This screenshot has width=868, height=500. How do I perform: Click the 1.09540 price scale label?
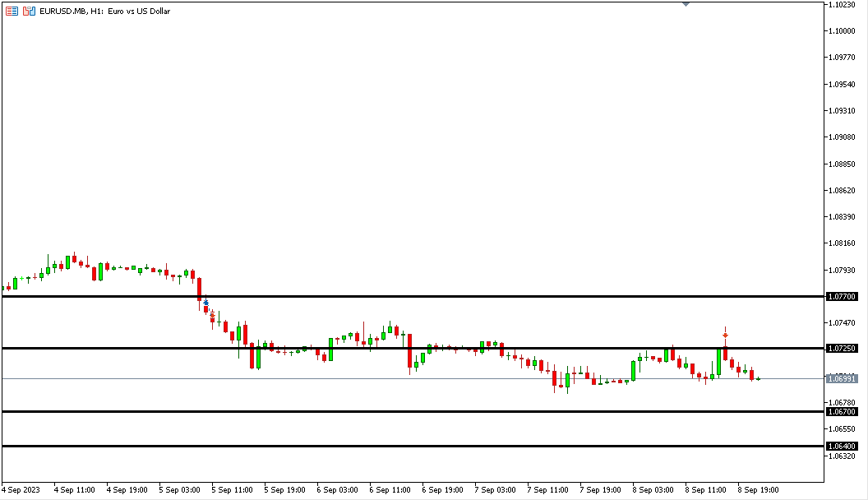(842, 84)
